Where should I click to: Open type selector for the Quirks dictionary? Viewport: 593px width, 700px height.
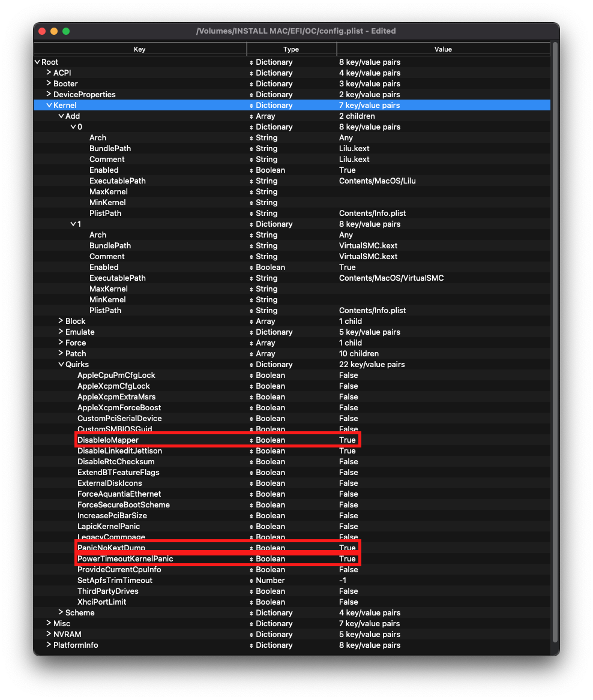[x=251, y=364]
